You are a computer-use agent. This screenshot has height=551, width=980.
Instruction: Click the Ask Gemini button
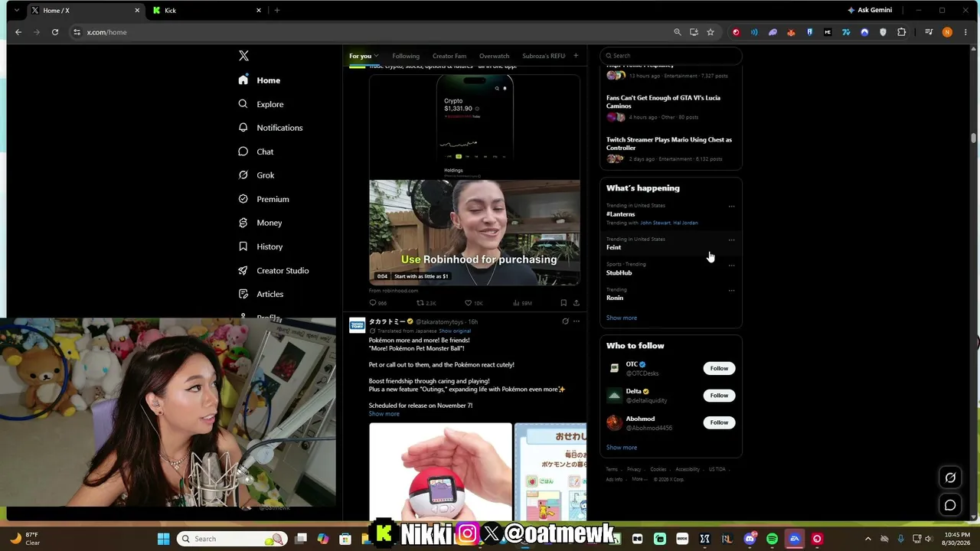point(870,10)
